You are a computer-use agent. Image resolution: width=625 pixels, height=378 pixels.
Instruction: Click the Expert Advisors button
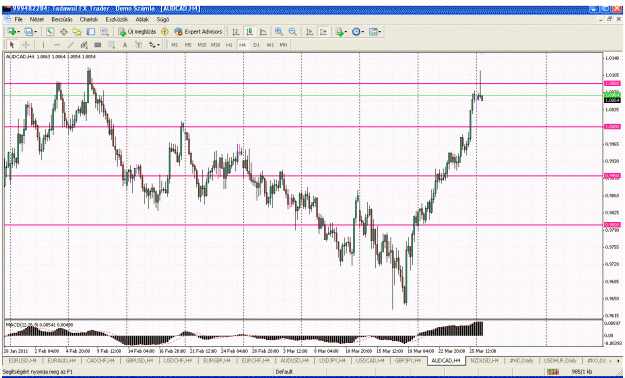point(198,32)
